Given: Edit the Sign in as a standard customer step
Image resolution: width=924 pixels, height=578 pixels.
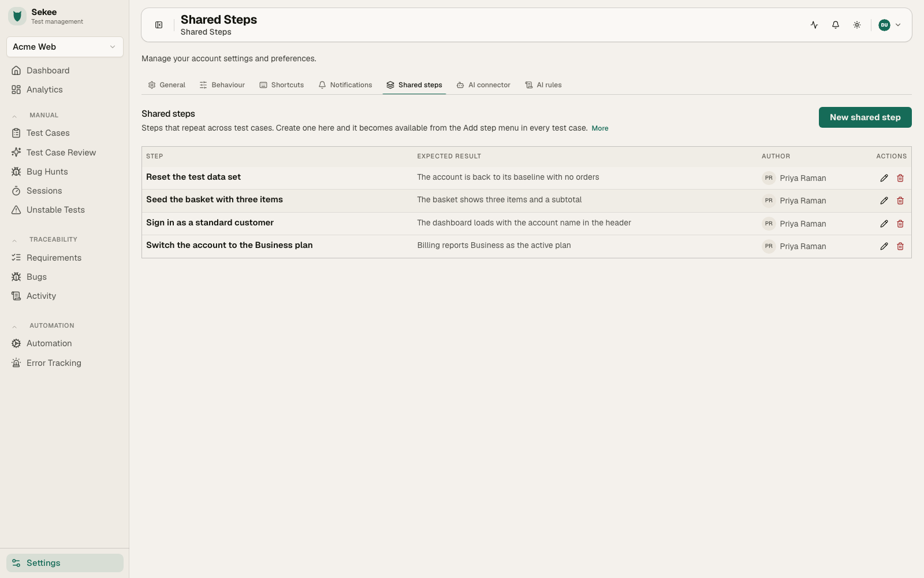Looking at the screenshot, I should [884, 224].
